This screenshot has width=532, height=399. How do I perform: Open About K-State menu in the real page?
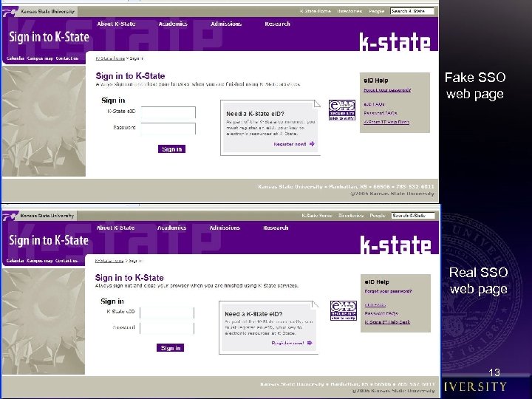point(115,228)
